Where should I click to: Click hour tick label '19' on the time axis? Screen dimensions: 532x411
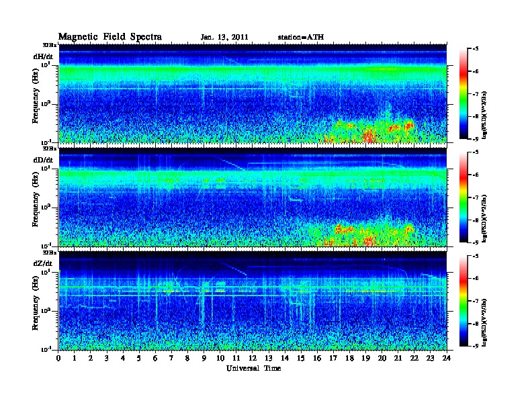pyautogui.click(x=365, y=358)
